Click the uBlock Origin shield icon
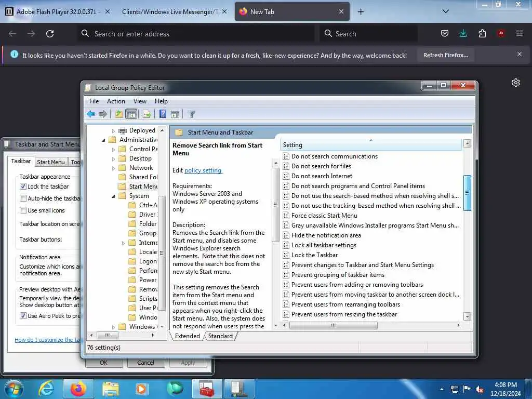This screenshot has height=399, width=532. pyautogui.click(x=501, y=33)
